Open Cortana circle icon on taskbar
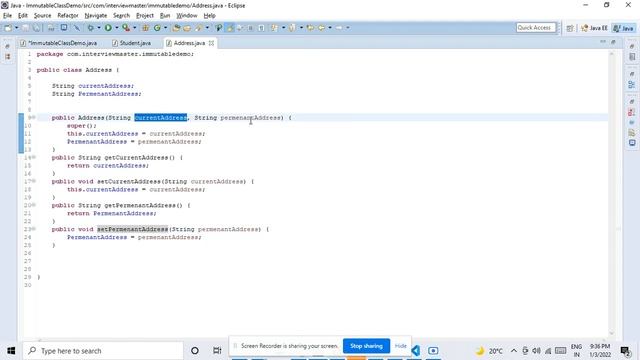This screenshot has height=360, width=640. click(x=195, y=351)
